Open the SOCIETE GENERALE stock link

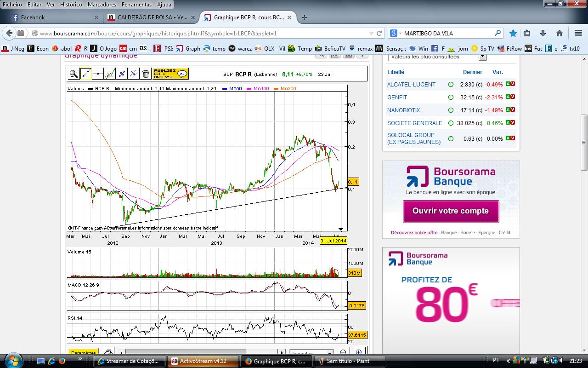click(414, 123)
